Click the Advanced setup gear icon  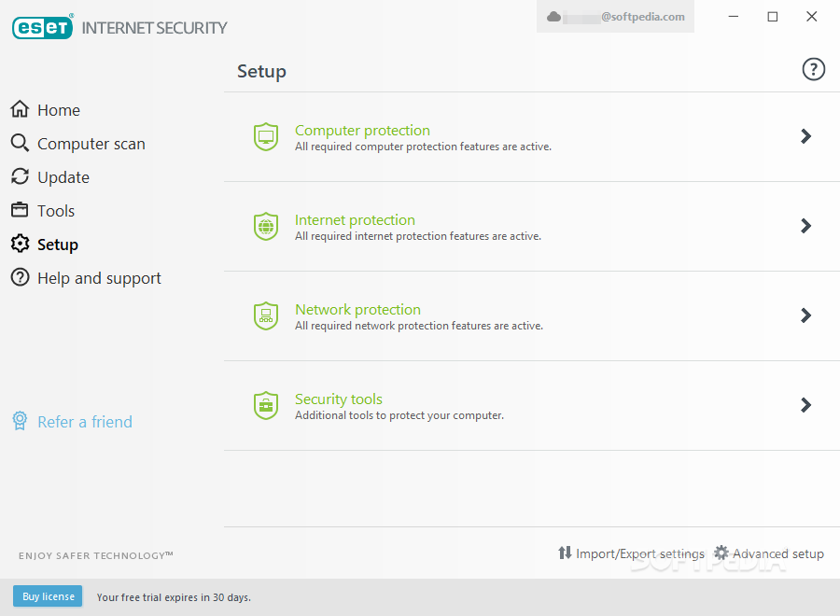[721, 553]
